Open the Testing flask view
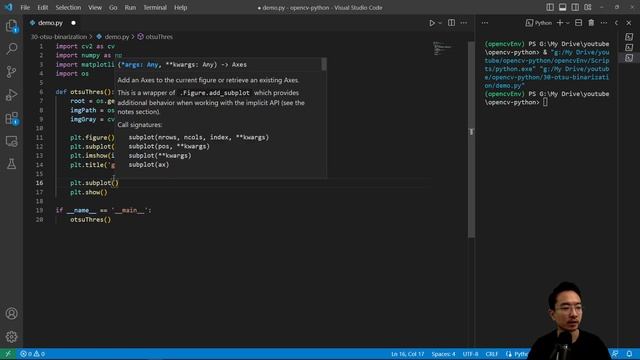This screenshot has width=640, height=360. tap(11, 164)
